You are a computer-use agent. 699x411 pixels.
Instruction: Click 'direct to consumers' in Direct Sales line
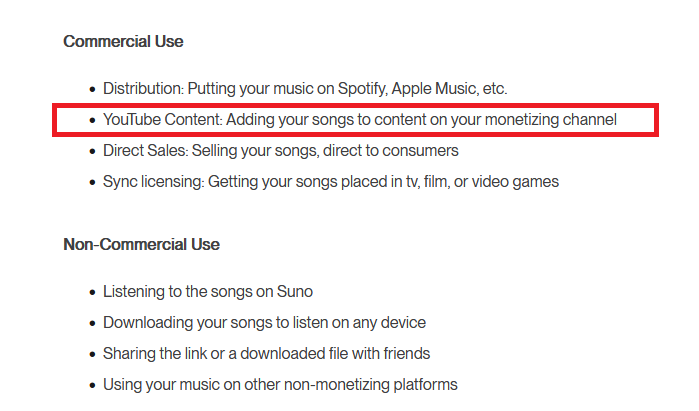click(391, 151)
